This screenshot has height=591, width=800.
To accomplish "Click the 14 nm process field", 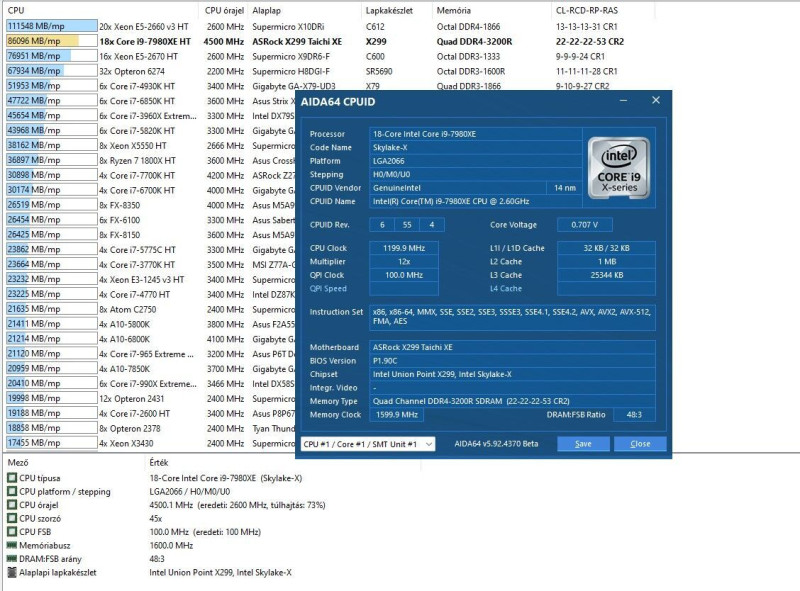I will point(565,188).
